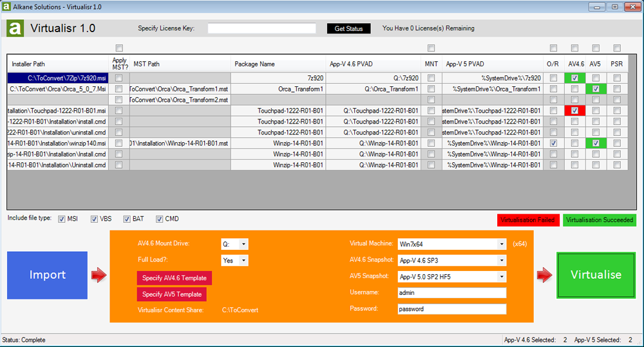This screenshot has width=644, height=347.
Task: Uncheck AV5 for the Orca_Transform1 row
Action: coord(596,89)
